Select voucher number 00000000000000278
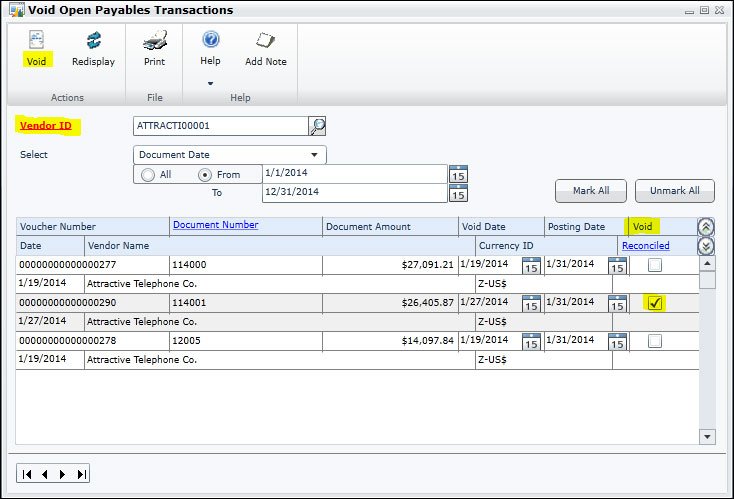This screenshot has width=734, height=499. (67, 340)
